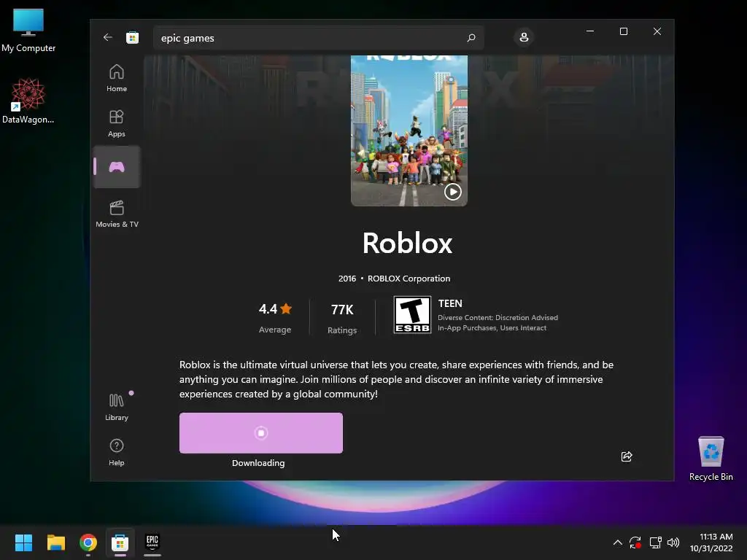Open File Explorer from taskbar
The image size is (747, 560).
coord(55,542)
